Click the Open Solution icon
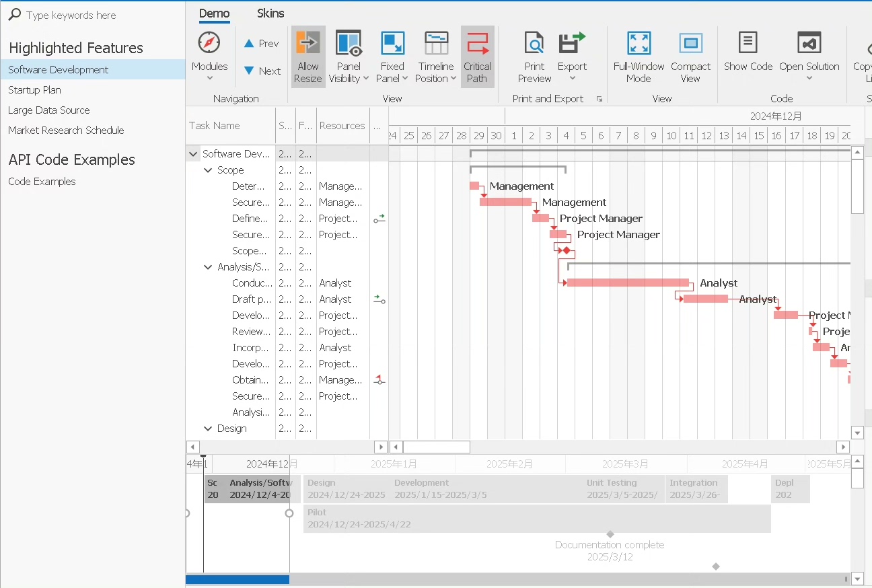The width and height of the screenshot is (872, 588). 809,43
